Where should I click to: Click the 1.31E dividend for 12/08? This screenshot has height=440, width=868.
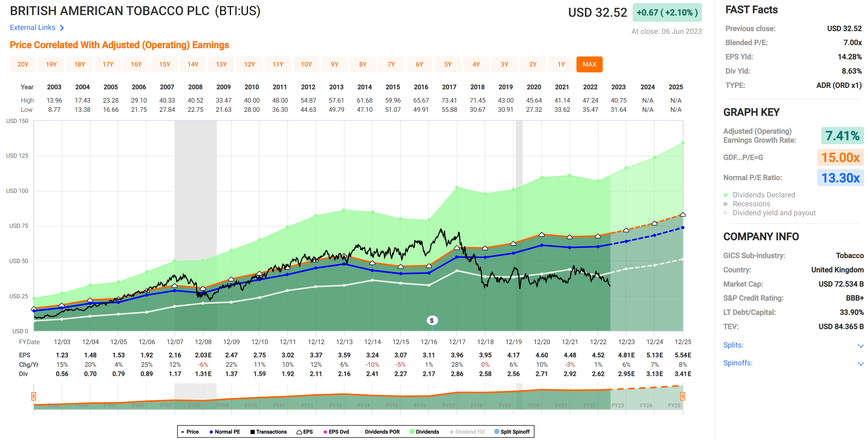(203, 374)
